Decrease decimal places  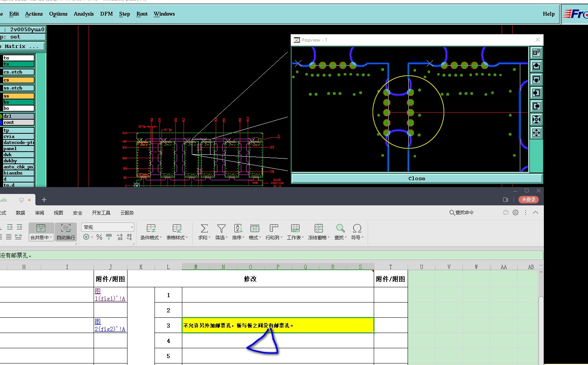point(129,237)
